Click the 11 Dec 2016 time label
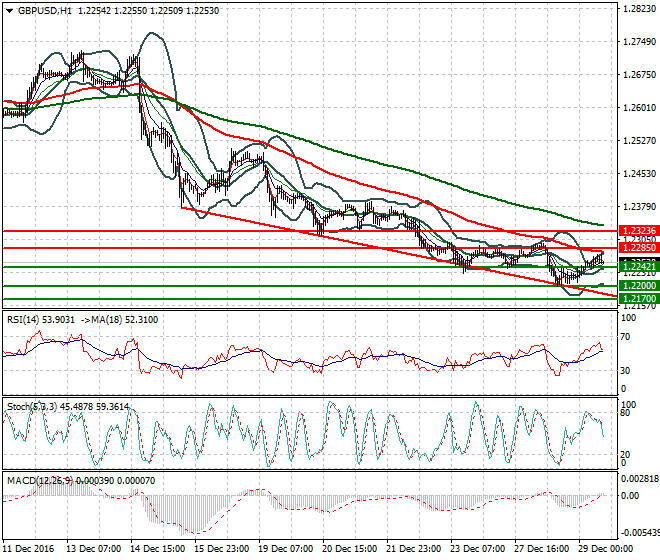The width and height of the screenshot is (660, 560). 28,549
